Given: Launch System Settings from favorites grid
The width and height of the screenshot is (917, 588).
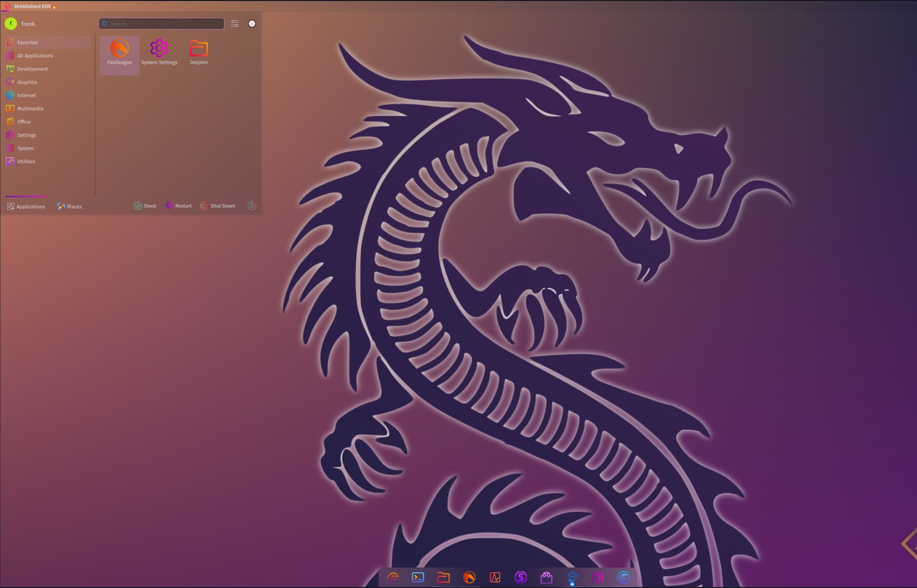Looking at the screenshot, I should [159, 54].
